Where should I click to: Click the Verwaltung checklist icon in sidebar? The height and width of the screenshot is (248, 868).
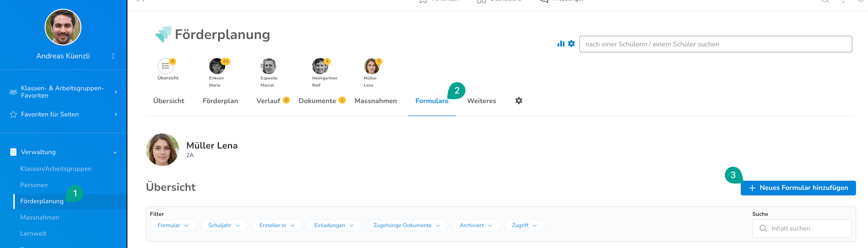14,152
